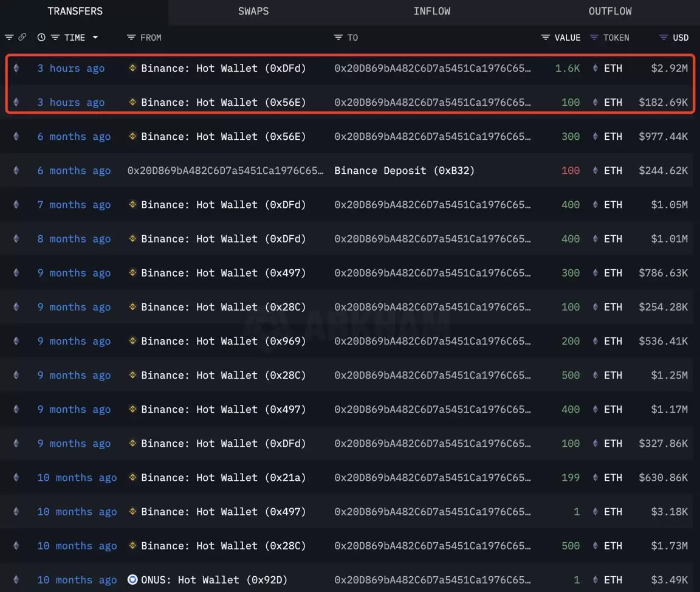Open Binance Deposit (0xB32) entity
This screenshot has height=592, width=700.
click(405, 171)
